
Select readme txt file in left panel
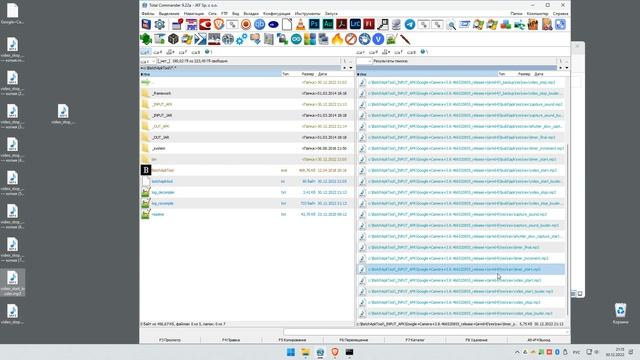[247, 214]
